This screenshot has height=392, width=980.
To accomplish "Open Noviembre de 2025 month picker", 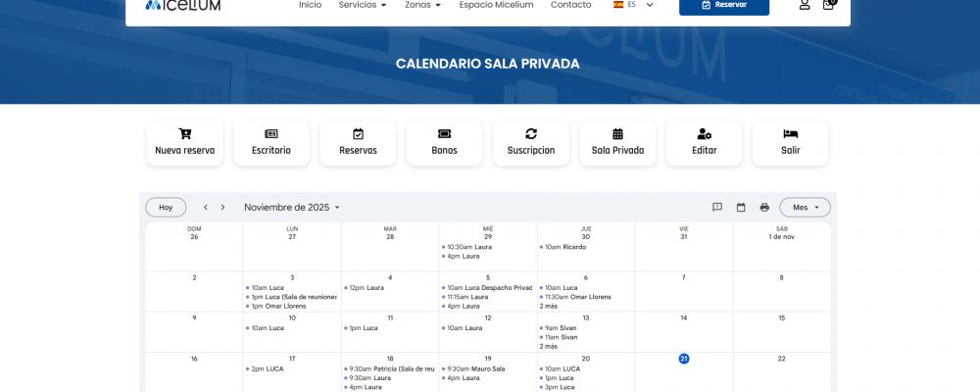I will pos(292,208).
